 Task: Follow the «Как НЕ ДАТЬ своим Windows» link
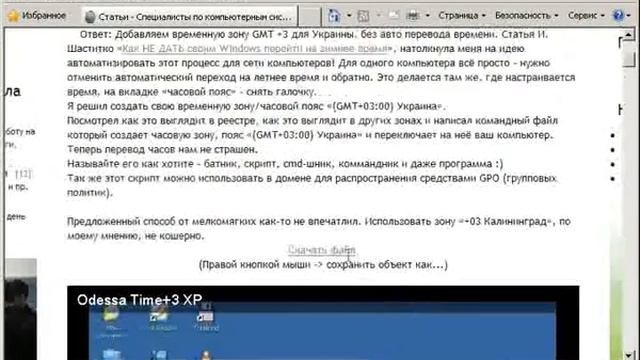click(x=254, y=49)
